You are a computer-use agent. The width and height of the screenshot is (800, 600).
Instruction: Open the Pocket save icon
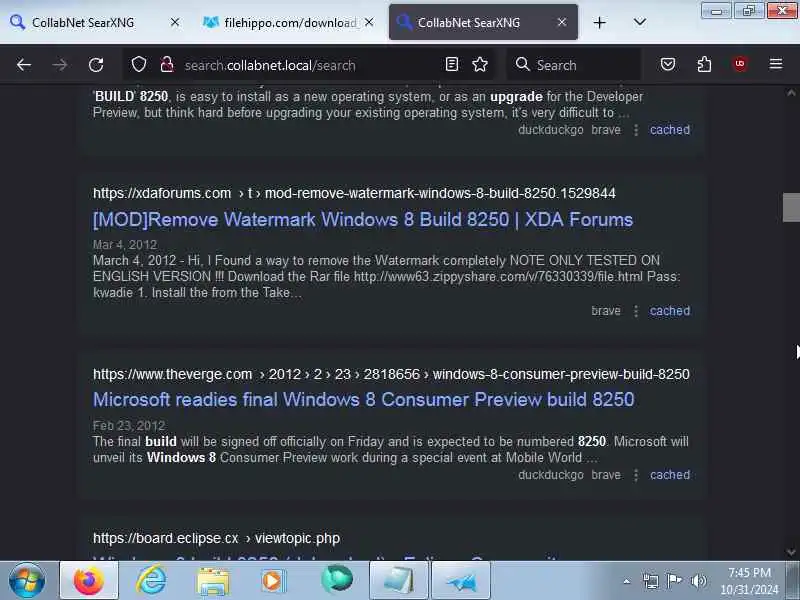[x=668, y=64]
